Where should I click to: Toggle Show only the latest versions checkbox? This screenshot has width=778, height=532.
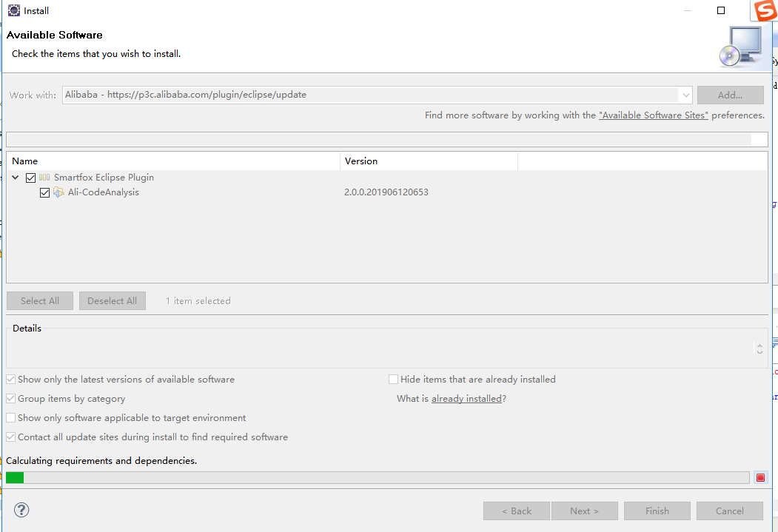[10, 380]
